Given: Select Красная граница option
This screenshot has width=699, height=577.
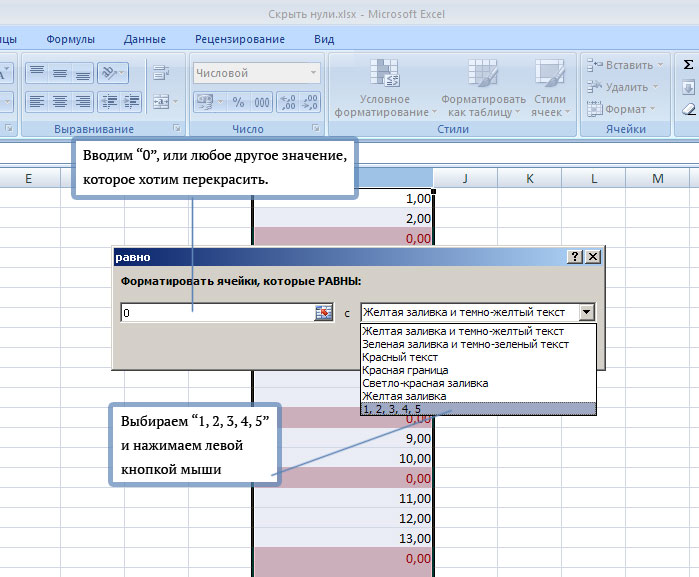Looking at the screenshot, I should [x=478, y=370].
